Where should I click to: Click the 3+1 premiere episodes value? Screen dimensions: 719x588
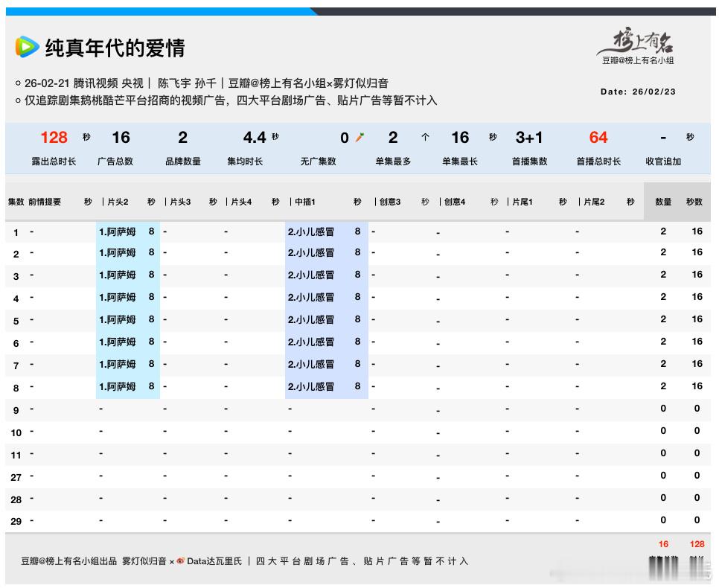click(528, 137)
